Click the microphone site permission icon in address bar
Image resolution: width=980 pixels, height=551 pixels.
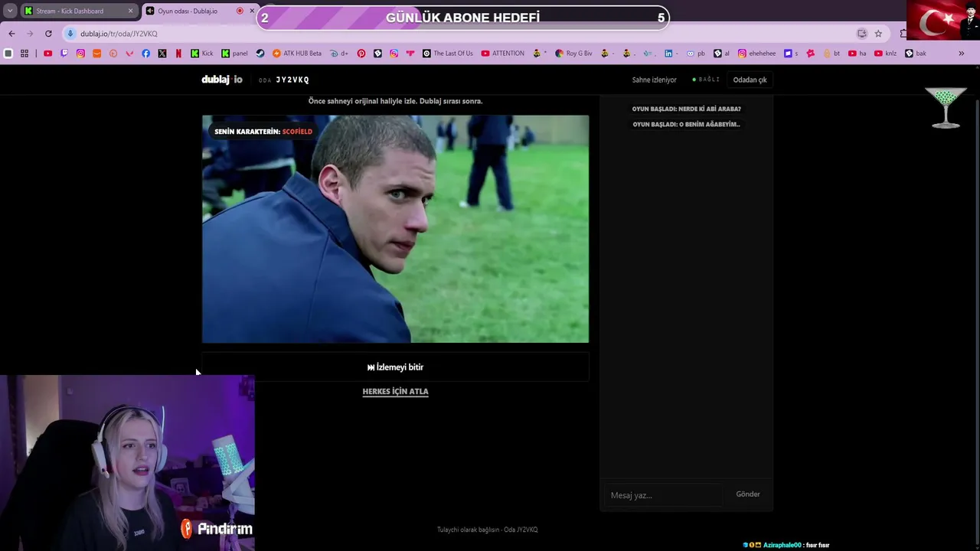pos(70,34)
